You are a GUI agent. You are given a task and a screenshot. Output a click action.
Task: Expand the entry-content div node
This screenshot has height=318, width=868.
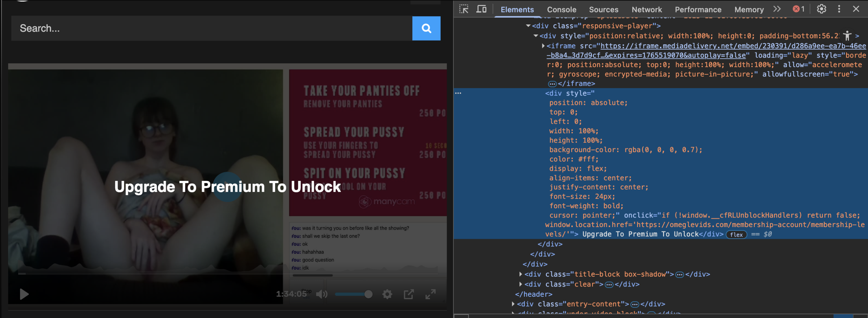pyautogui.click(x=513, y=304)
